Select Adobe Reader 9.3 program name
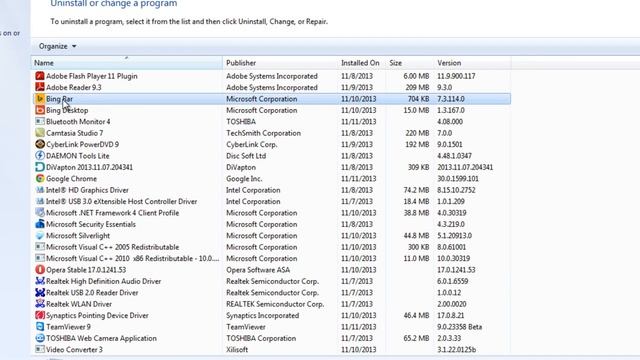 73,88
